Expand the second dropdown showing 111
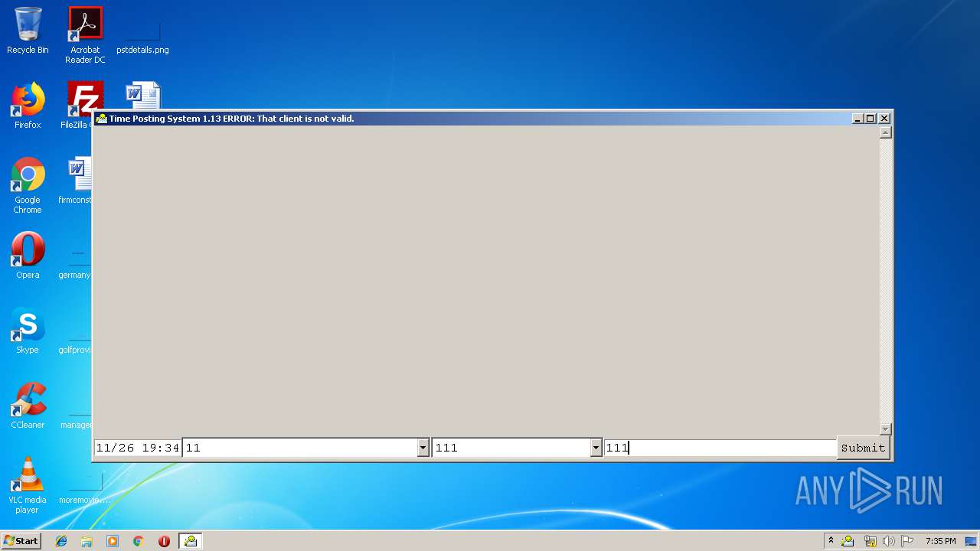 click(x=596, y=448)
